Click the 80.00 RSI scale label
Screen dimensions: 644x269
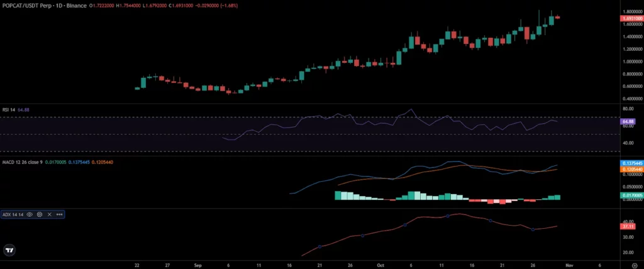(628, 109)
